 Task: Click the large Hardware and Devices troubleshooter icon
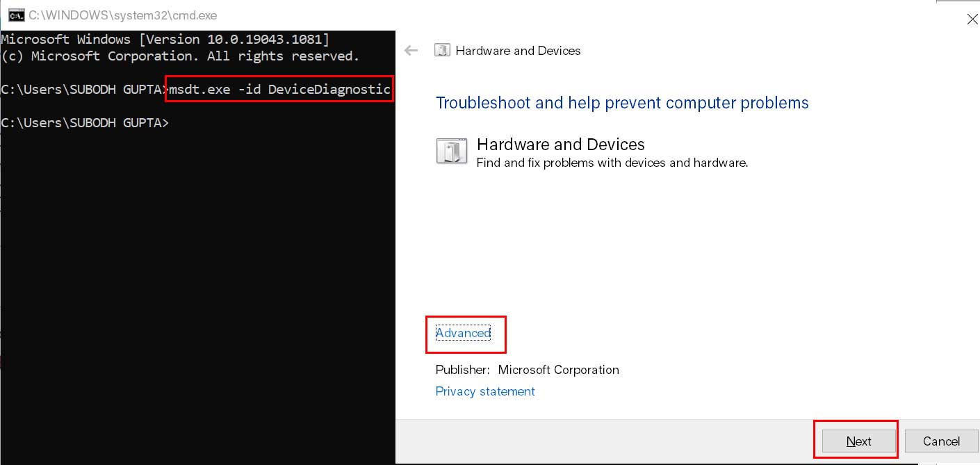451,151
